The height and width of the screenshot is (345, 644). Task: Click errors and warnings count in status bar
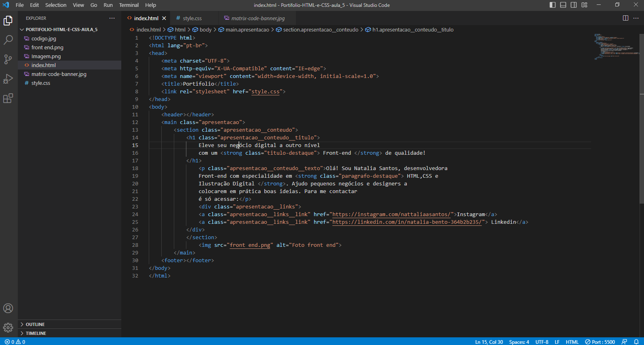tap(15, 342)
